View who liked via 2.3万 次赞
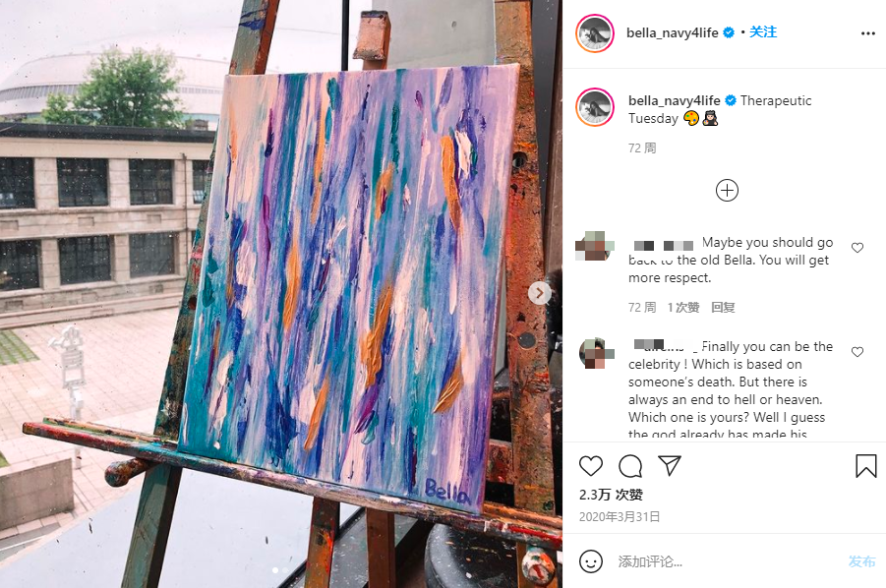Image resolution: width=886 pixels, height=588 pixels. pyautogui.click(x=611, y=495)
